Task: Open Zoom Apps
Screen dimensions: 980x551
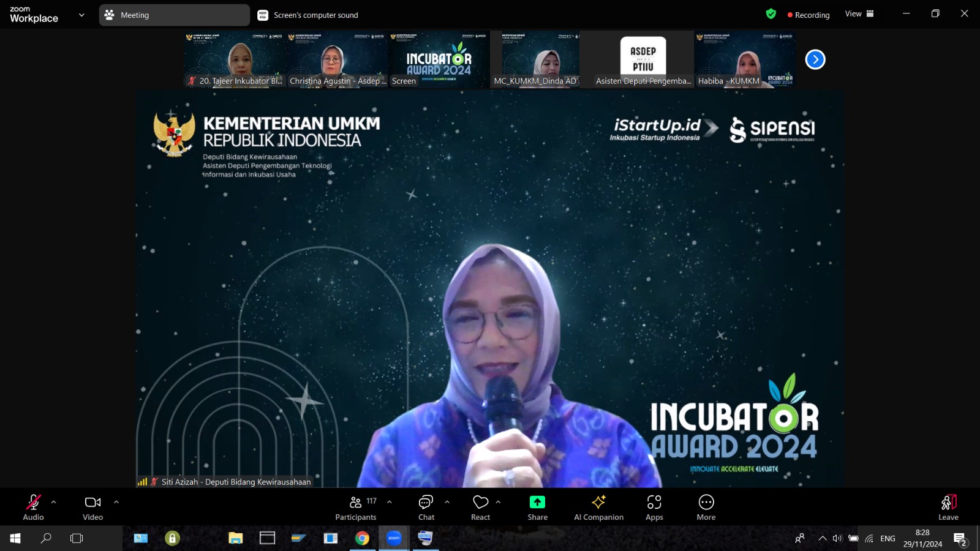Action: tap(654, 508)
